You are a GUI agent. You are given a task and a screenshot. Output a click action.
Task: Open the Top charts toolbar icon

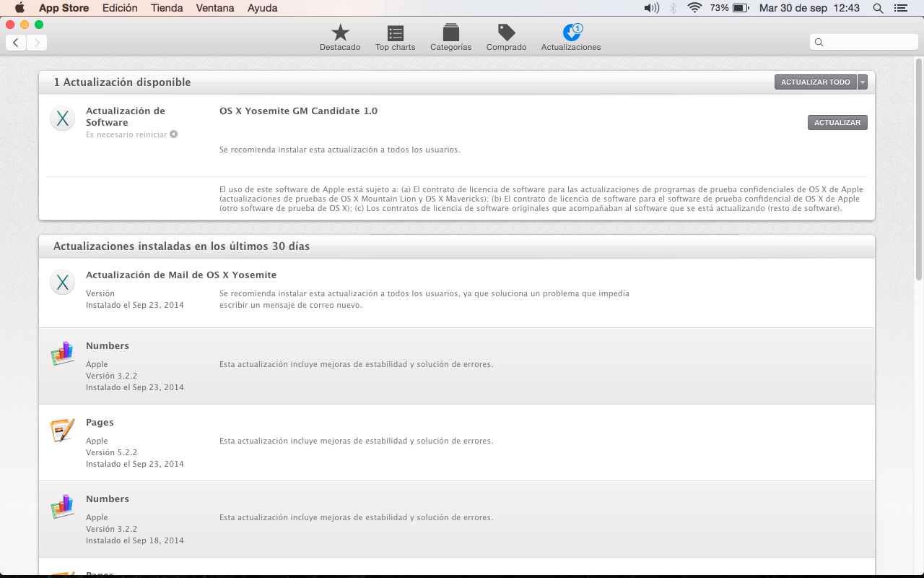click(395, 33)
